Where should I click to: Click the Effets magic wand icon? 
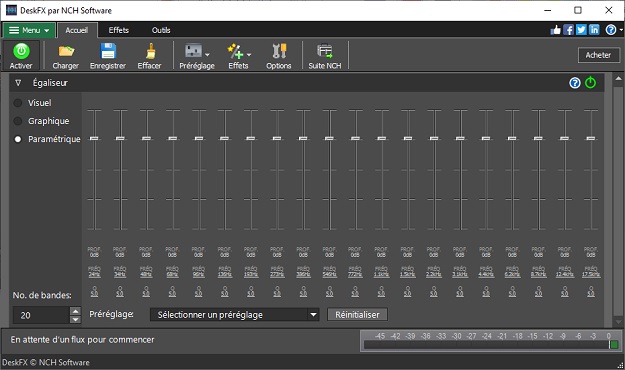coord(235,51)
